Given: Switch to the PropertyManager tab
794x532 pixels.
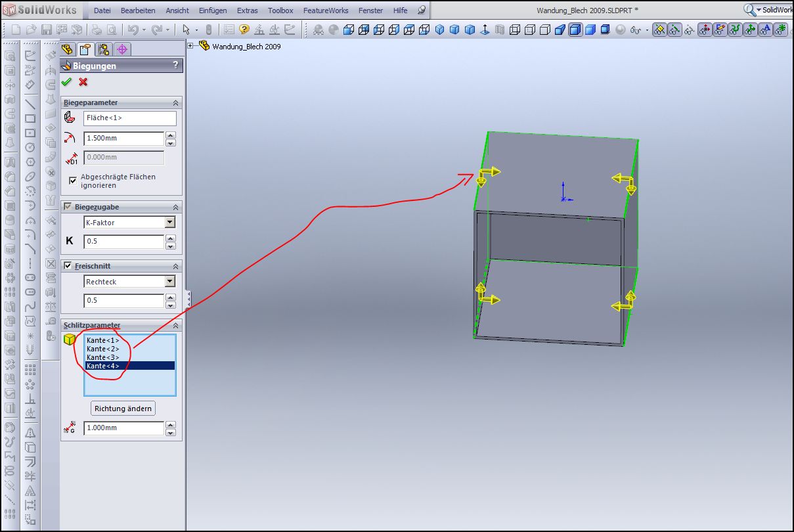Looking at the screenshot, I should pyautogui.click(x=85, y=49).
